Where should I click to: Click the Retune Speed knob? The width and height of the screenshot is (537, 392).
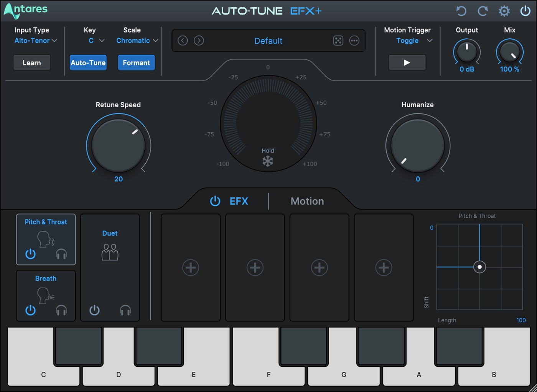119,146
